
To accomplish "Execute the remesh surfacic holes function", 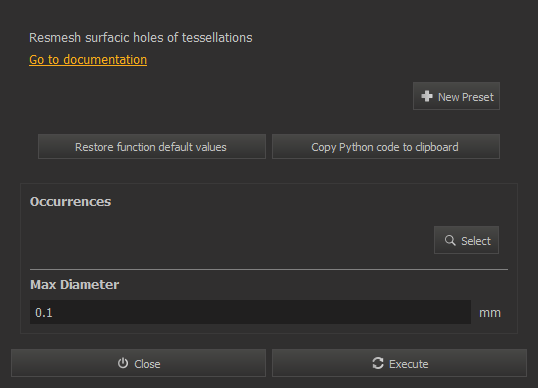I will (x=399, y=363).
